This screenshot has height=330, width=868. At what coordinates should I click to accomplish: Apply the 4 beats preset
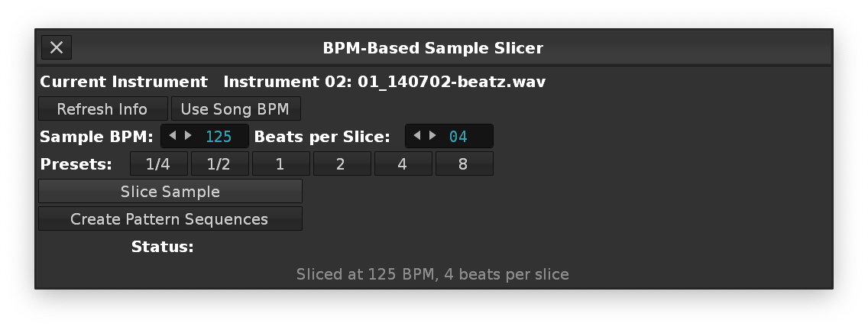tap(403, 164)
